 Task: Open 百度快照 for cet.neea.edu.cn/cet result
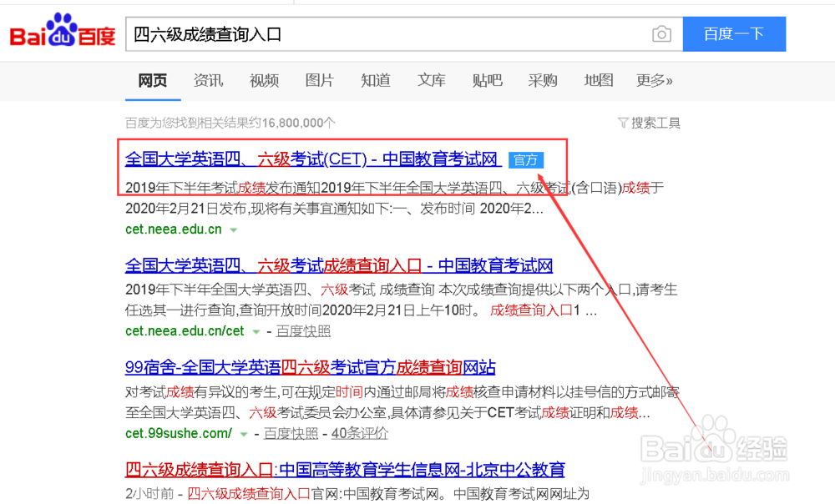click(303, 331)
